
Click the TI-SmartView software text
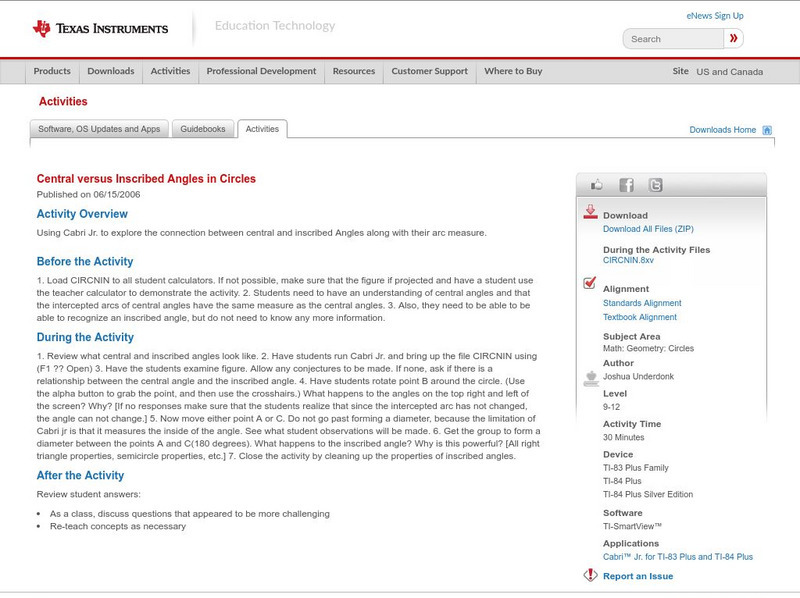(632, 526)
